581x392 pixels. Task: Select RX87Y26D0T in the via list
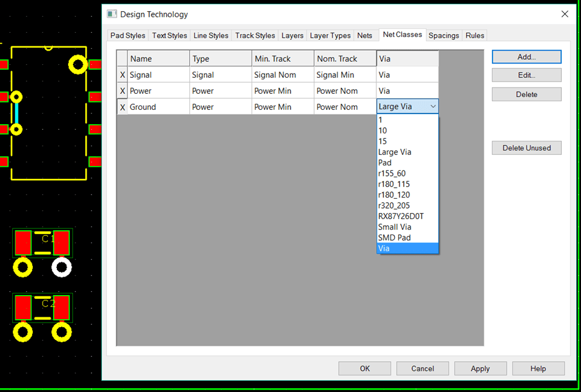click(x=407, y=217)
